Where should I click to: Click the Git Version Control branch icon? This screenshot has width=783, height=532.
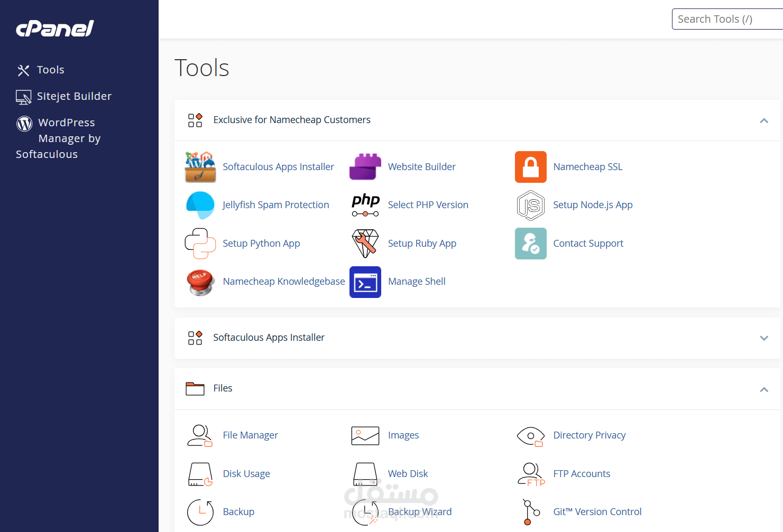click(531, 512)
